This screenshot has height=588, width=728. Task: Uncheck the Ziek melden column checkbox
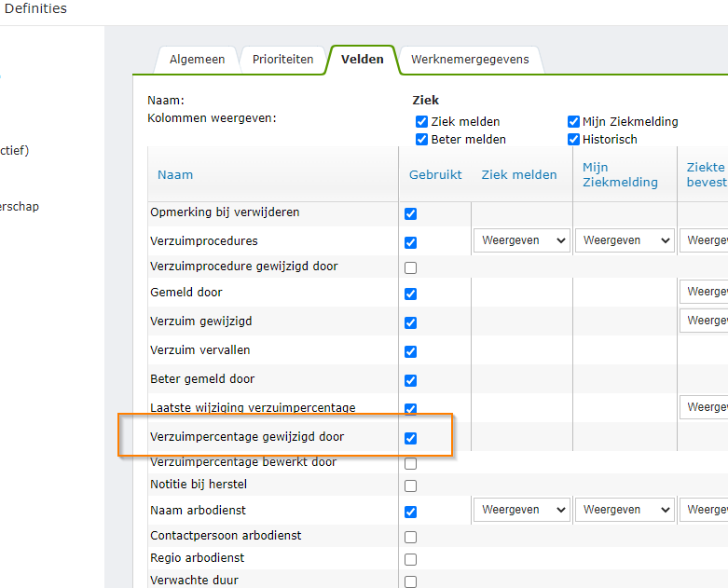coord(422,122)
